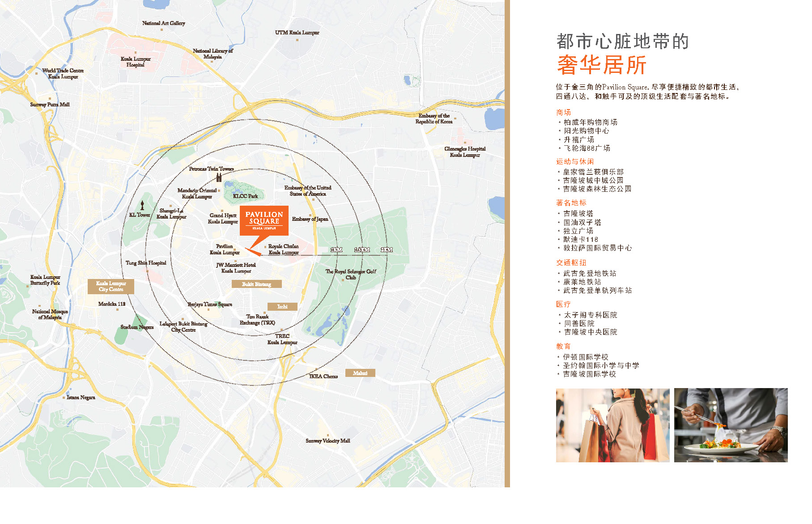Click the Gleneagles Hospital Kuala Lumpur label
Screen dimensions: 812x524
click(465, 152)
